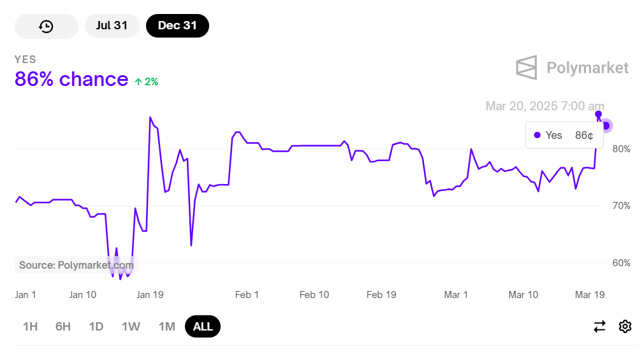644x356 pixels.
Task: Open chart settings gear icon
Action: 625,327
